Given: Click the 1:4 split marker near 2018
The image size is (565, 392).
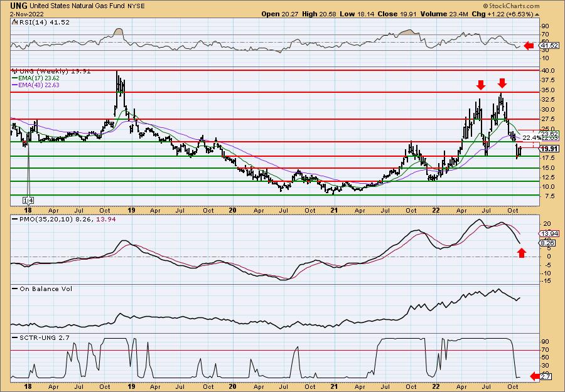Looking at the screenshot, I should click(x=28, y=200).
